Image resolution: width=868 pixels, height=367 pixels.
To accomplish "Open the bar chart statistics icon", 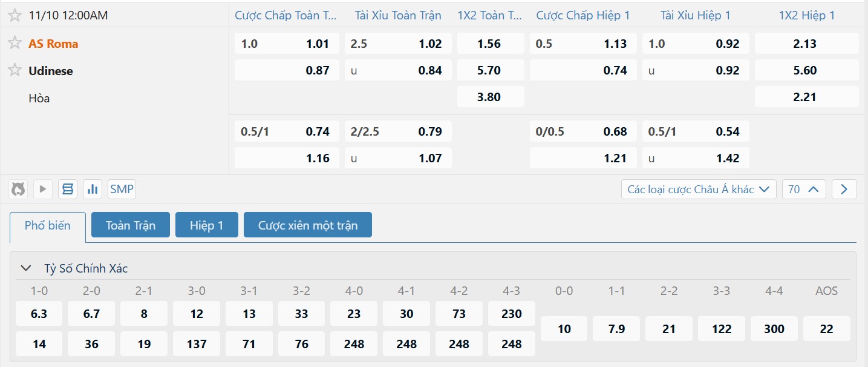I will [93, 190].
